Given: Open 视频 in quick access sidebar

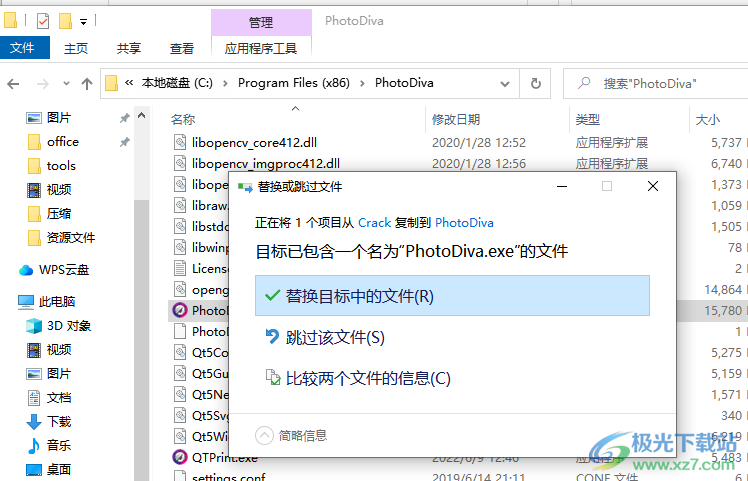Looking at the screenshot, I should click(59, 189).
